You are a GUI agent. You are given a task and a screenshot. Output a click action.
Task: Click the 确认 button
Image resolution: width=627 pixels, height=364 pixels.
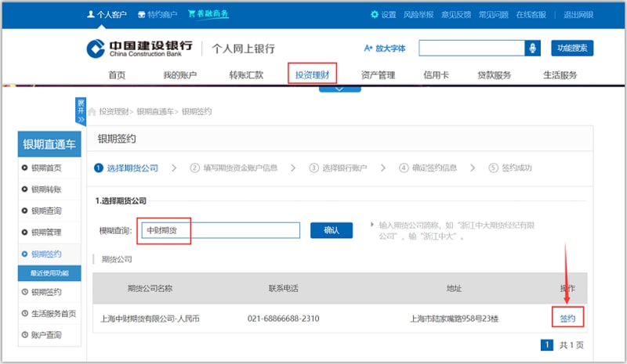(331, 230)
